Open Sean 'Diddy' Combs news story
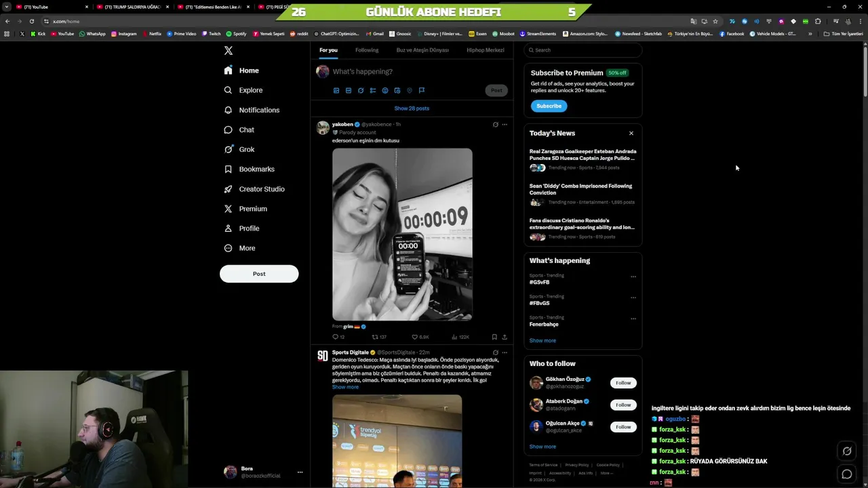 coord(583,195)
